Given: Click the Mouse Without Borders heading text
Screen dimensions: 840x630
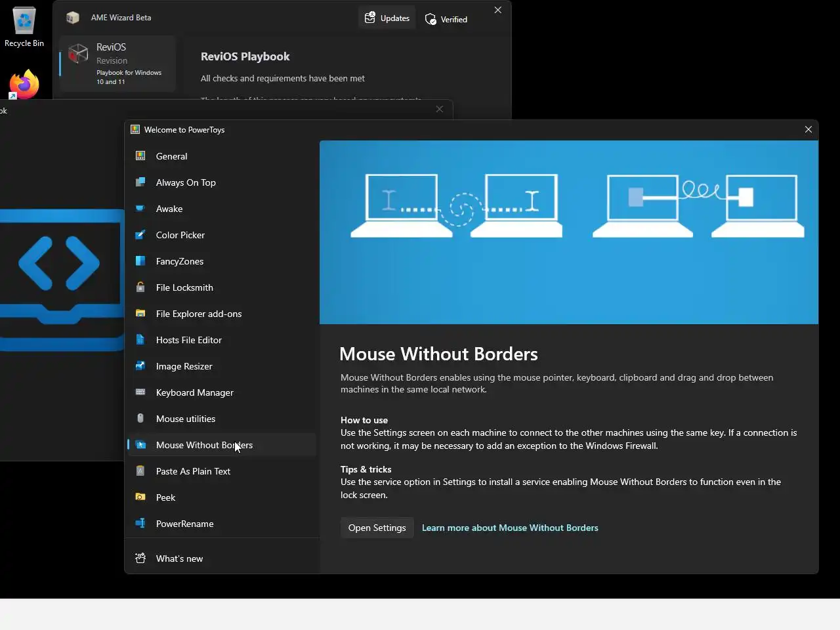Looking at the screenshot, I should coord(438,354).
